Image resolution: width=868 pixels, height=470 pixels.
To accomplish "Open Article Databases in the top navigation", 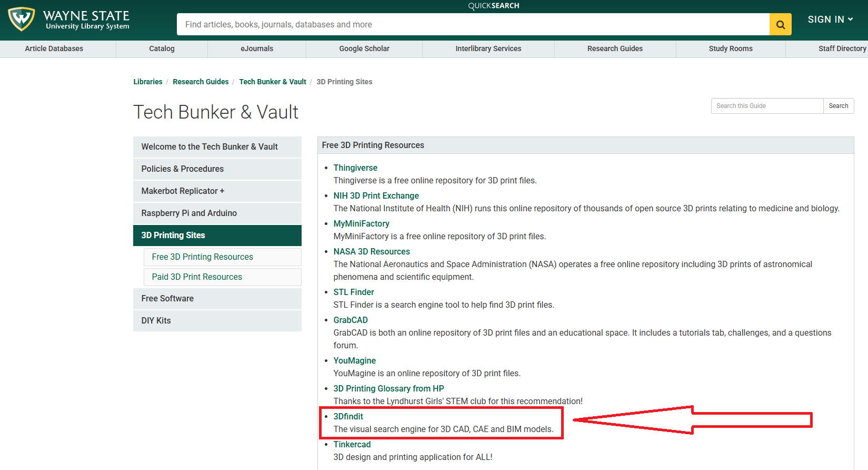I will point(54,48).
